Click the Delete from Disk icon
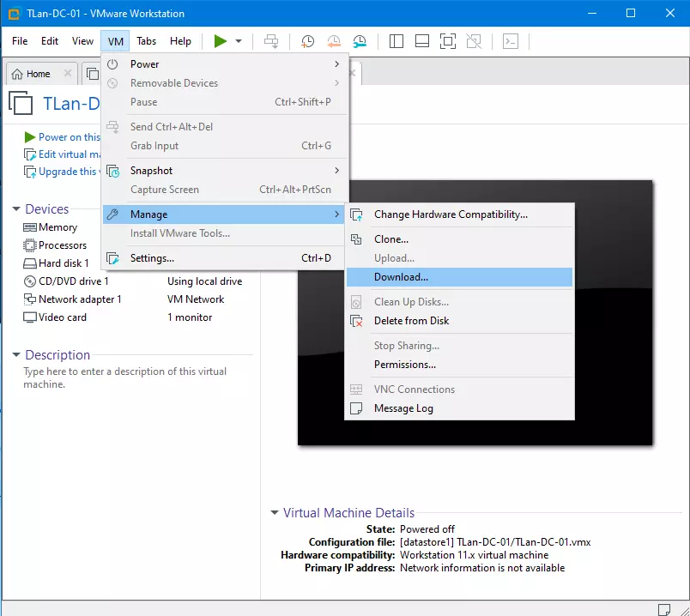690x616 pixels. click(x=356, y=321)
